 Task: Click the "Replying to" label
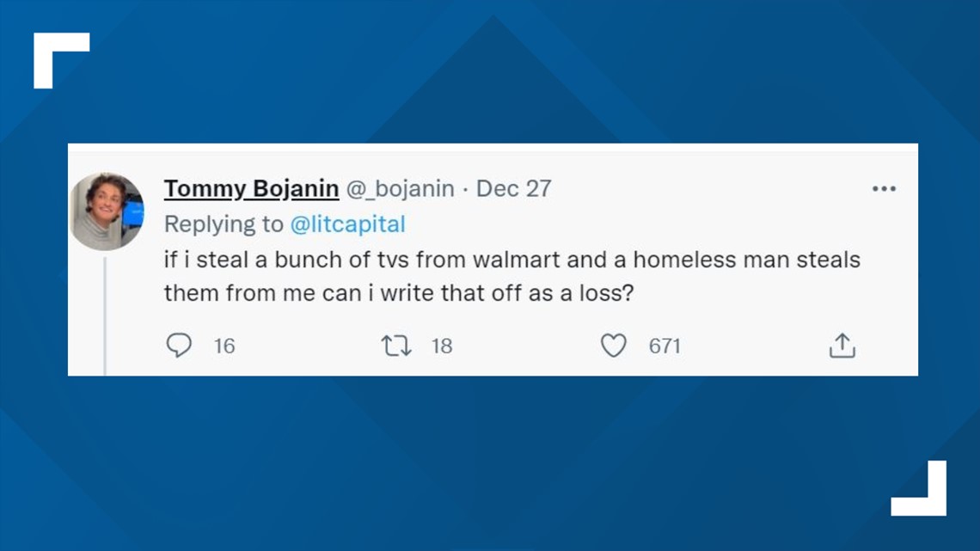[224, 224]
